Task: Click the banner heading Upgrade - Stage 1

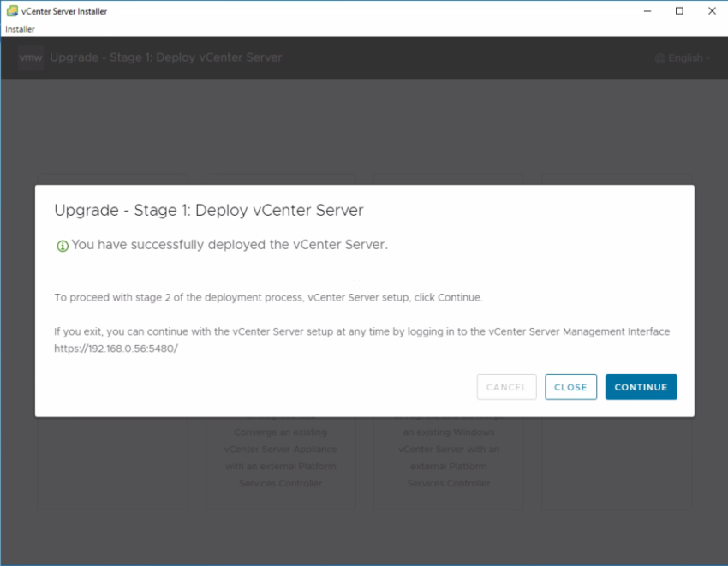Action: (166, 57)
